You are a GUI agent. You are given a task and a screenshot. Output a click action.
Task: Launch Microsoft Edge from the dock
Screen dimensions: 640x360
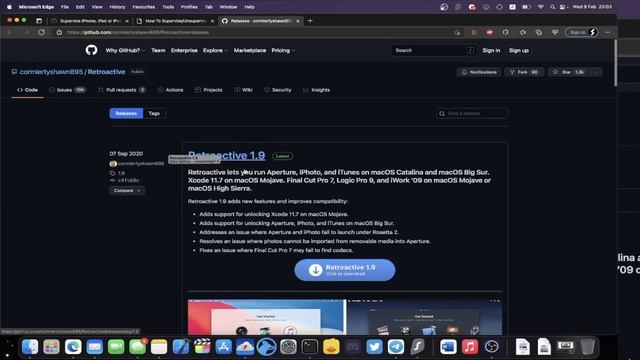click(73, 347)
